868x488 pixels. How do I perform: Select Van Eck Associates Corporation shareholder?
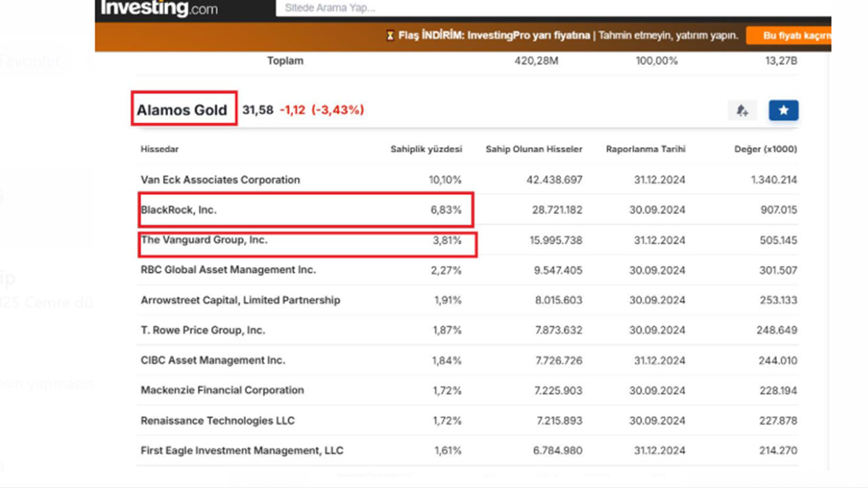point(220,180)
